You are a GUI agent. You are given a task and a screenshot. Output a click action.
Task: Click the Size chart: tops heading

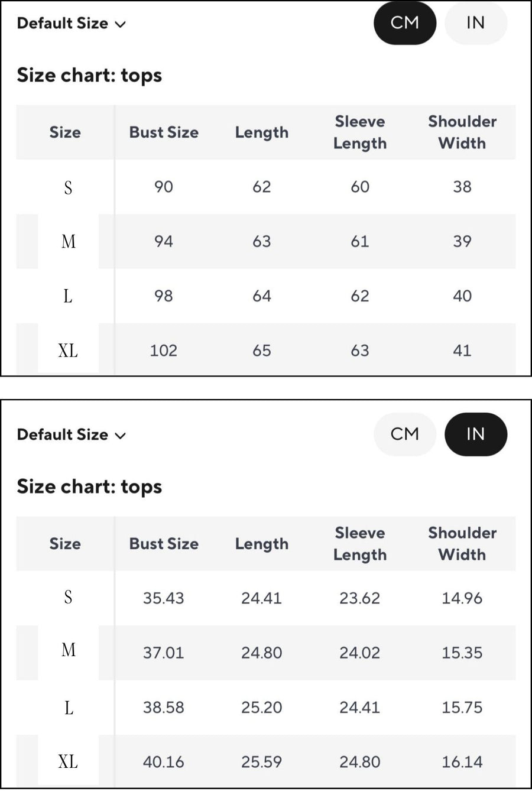[x=89, y=74]
